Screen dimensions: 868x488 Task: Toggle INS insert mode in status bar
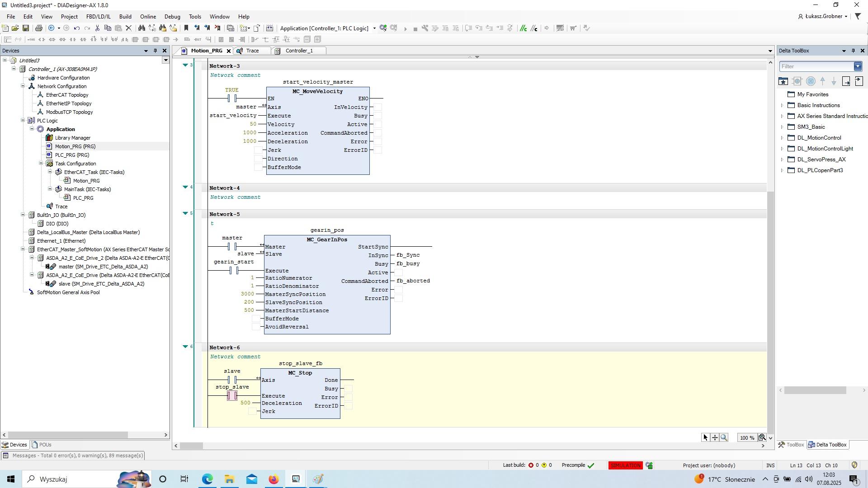[770, 465]
